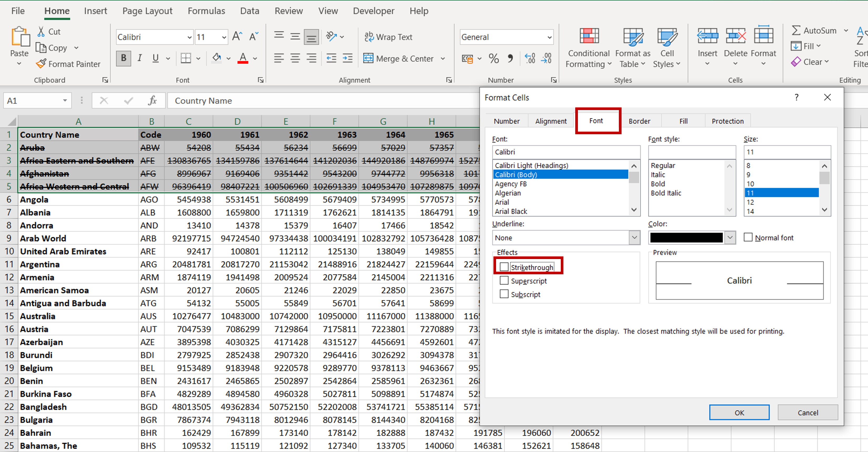Viewport: 868px width, 452px height.
Task: Open the AutoSum dropdown arrow
Action: pos(846,30)
